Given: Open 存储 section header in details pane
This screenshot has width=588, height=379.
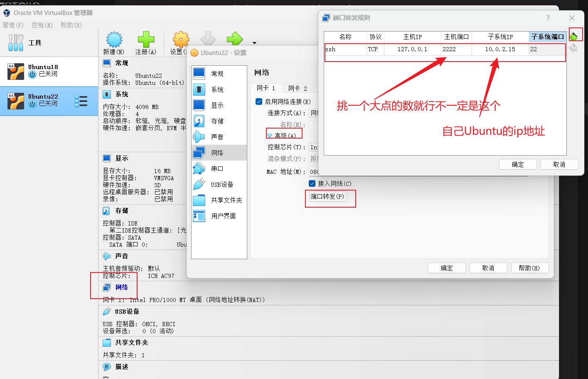Looking at the screenshot, I should [x=122, y=211].
